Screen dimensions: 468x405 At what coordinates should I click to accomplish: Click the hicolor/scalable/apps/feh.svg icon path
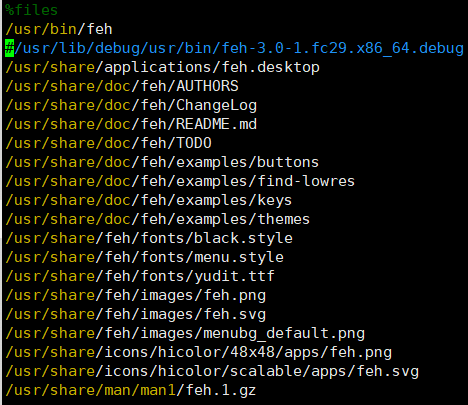point(212,371)
